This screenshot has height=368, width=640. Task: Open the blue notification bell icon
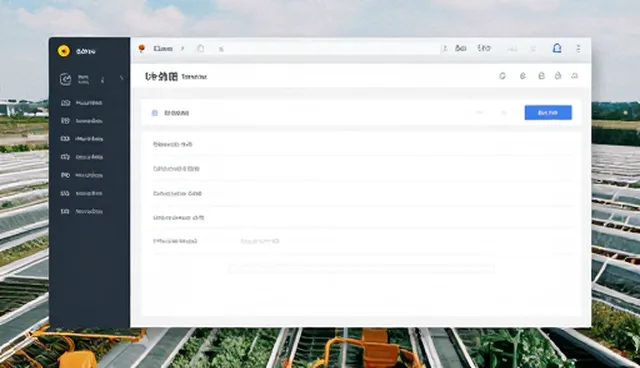[x=557, y=48]
